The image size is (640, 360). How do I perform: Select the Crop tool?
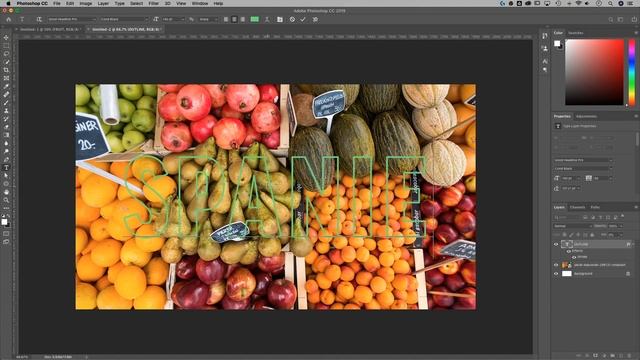6,70
